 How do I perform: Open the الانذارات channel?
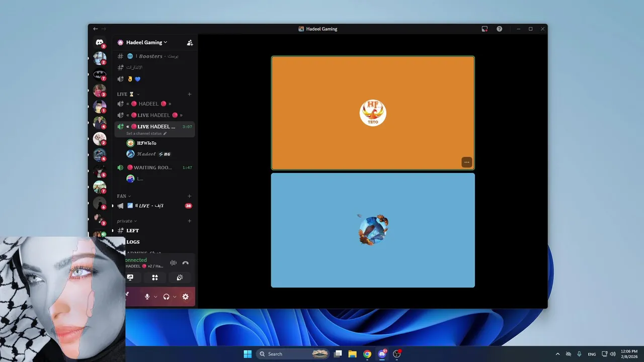click(154, 67)
